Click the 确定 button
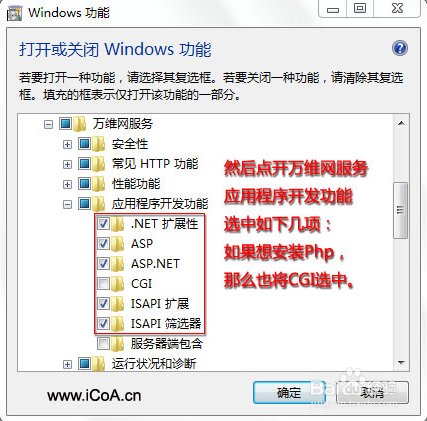The height and width of the screenshot is (421, 427). point(289,393)
